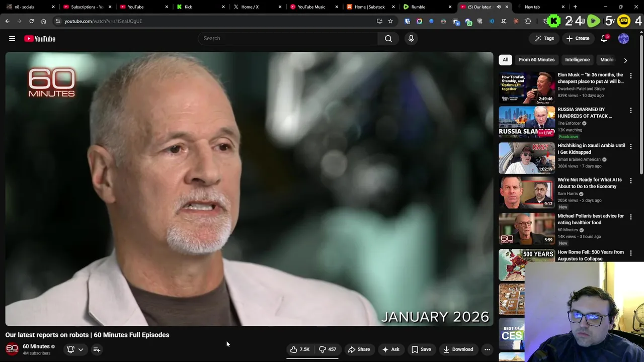Click the video player to pause

(x=250, y=189)
